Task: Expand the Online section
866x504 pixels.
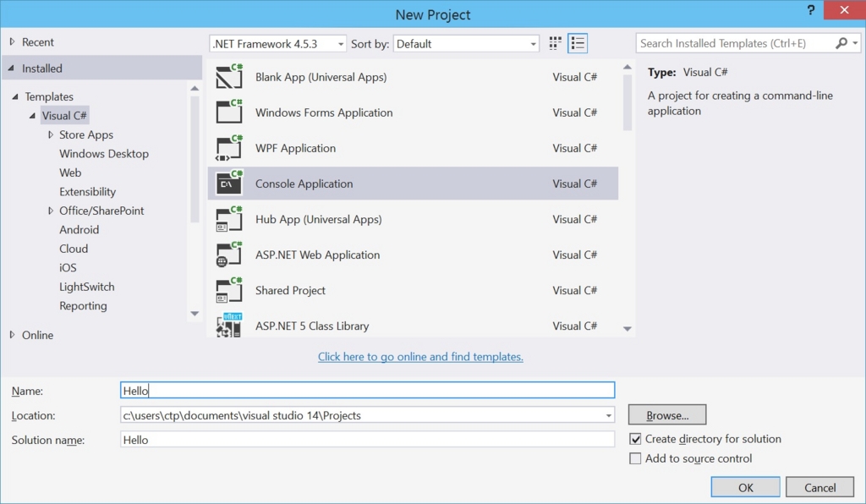Action: point(12,335)
